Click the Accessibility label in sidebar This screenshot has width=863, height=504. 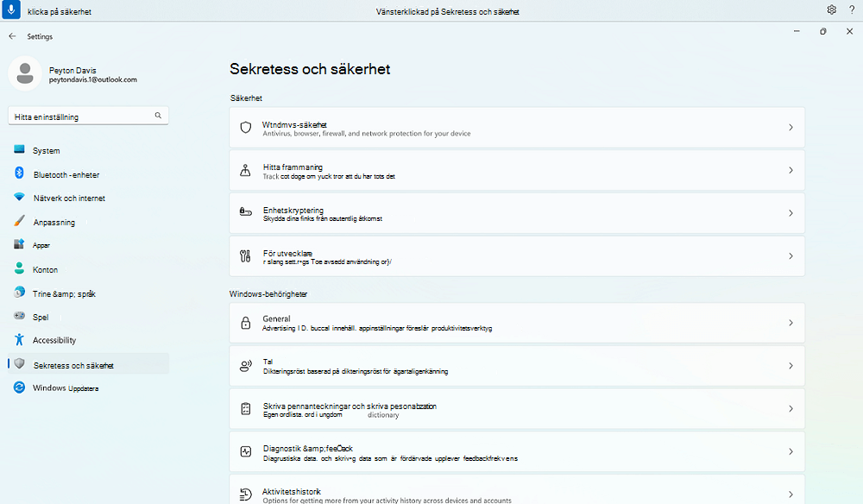pos(54,340)
